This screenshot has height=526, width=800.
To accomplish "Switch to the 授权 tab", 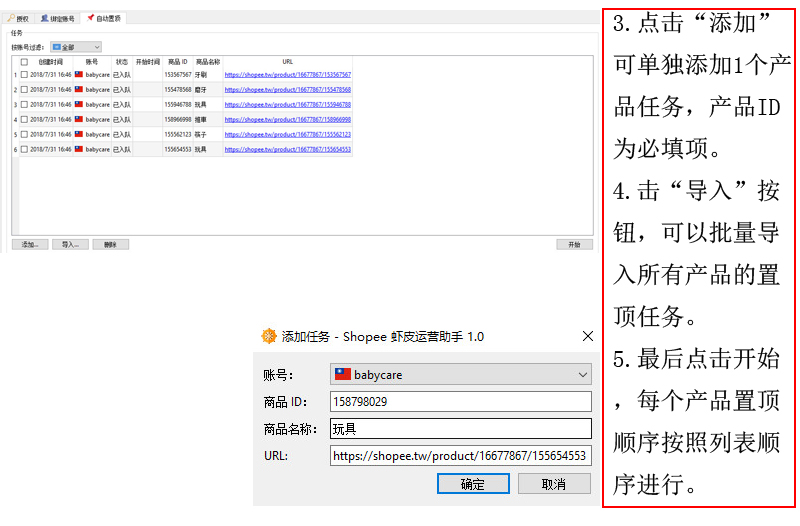I will click(18, 18).
